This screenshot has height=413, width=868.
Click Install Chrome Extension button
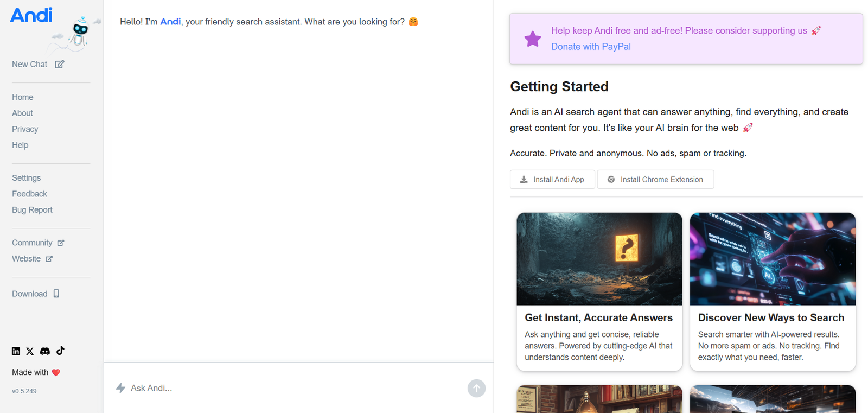tap(655, 180)
